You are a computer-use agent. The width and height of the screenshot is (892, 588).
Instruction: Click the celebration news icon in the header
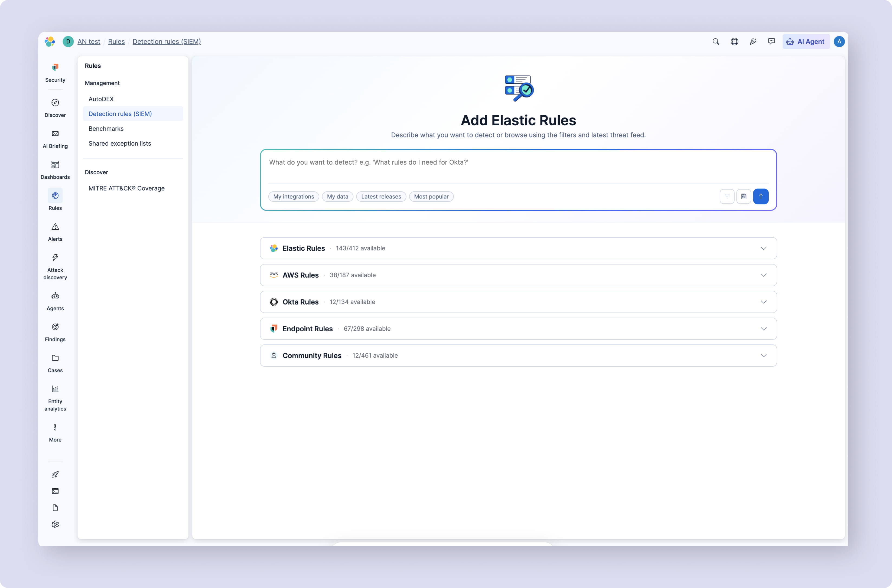pos(753,42)
